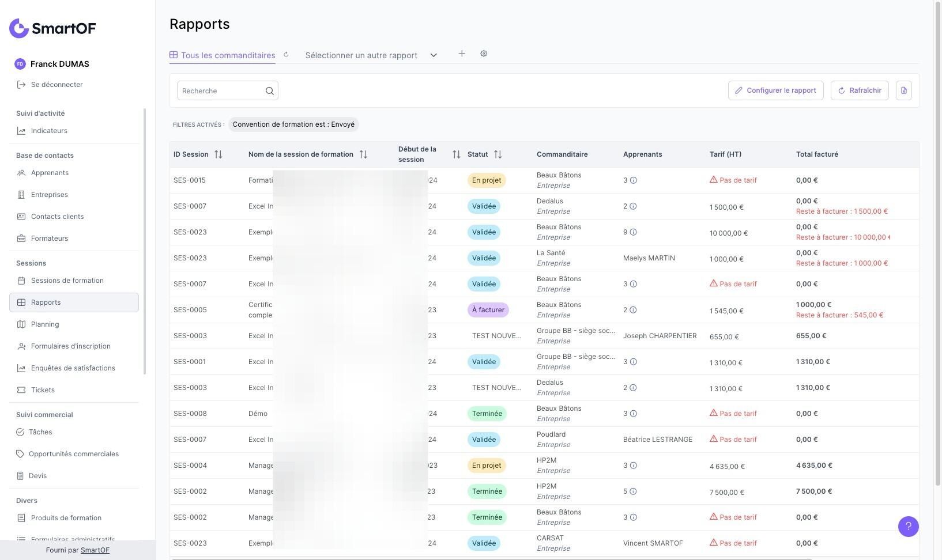942x560 pixels.
Task: Click the warning icon in SES-0015 tarif cell
Action: coord(714,180)
